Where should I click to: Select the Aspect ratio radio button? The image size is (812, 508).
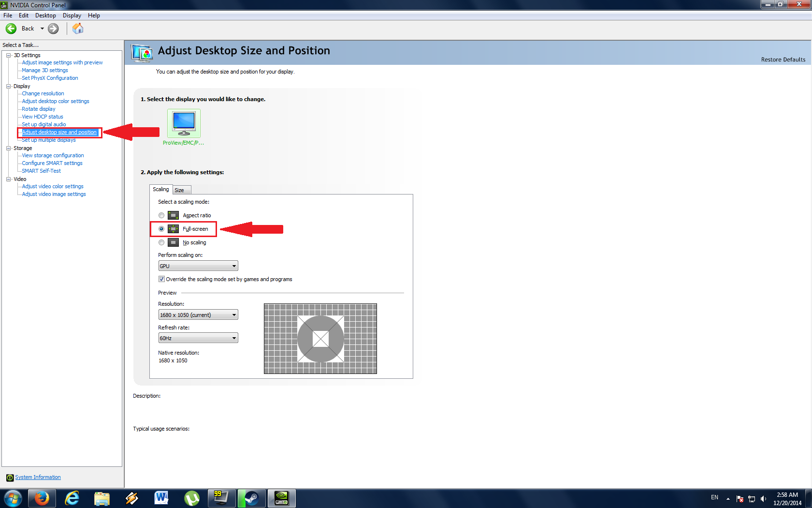coord(161,215)
